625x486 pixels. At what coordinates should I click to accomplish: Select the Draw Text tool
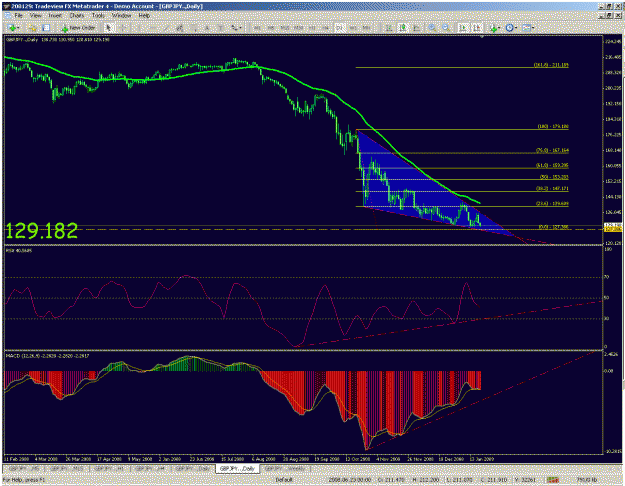(x=207, y=28)
